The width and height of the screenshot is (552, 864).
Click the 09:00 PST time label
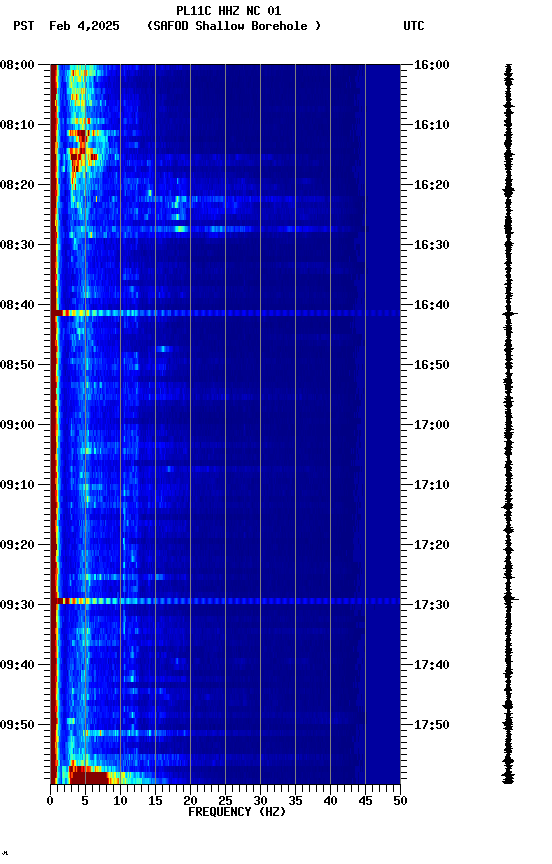[x=17, y=425]
